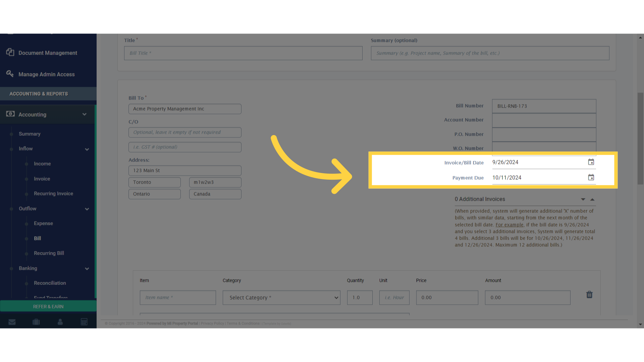Viewport: 644px width, 362px height.
Task: Open Document Management menu item
Action: 48,53
